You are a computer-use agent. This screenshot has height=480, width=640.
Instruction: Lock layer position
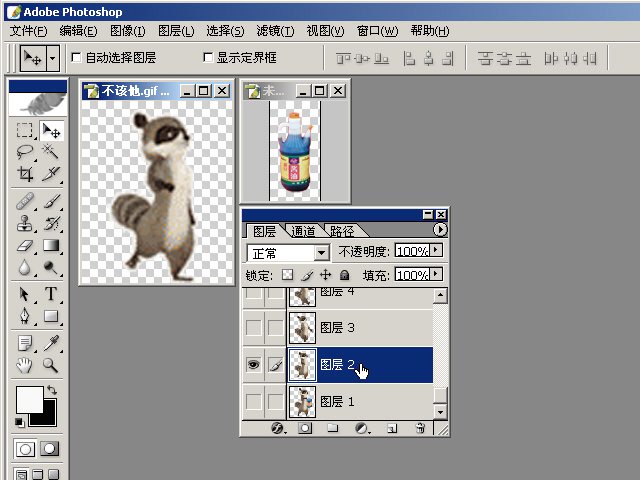coord(325,275)
